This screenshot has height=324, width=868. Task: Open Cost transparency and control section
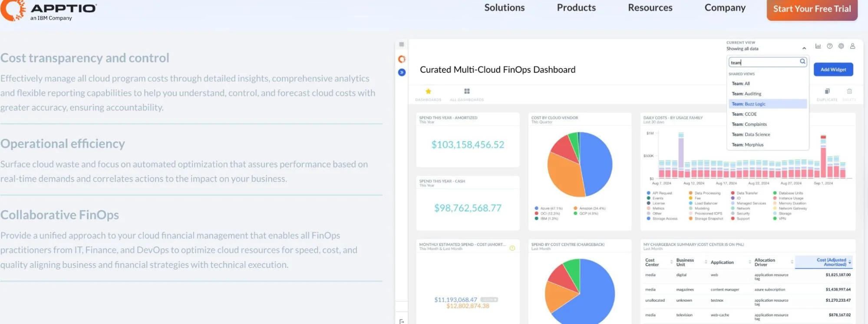click(85, 58)
